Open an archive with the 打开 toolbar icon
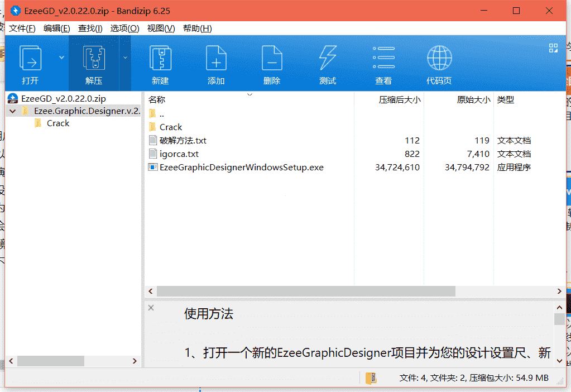 (x=30, y=58)
